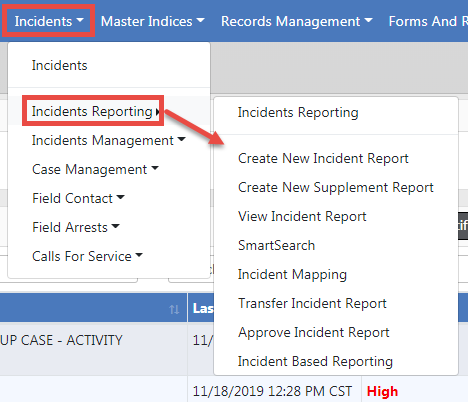
Task: Expand the Incidents Management submenu
Action: [108, 140]
